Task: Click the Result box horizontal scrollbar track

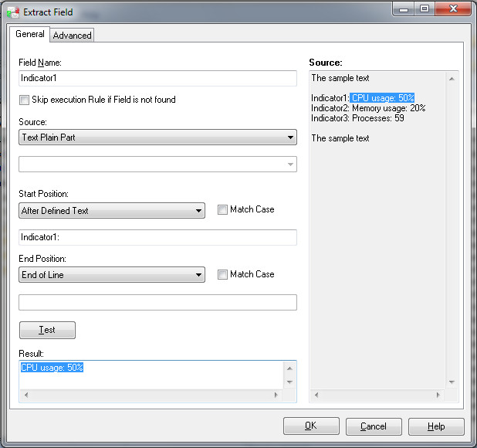Action: tap(151, 395)
